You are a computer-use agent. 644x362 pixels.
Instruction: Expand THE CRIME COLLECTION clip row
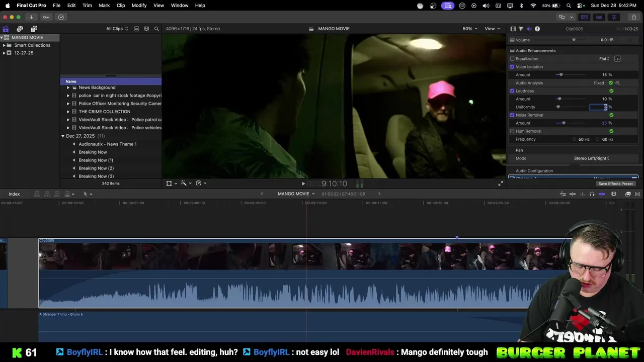point(68,112)
